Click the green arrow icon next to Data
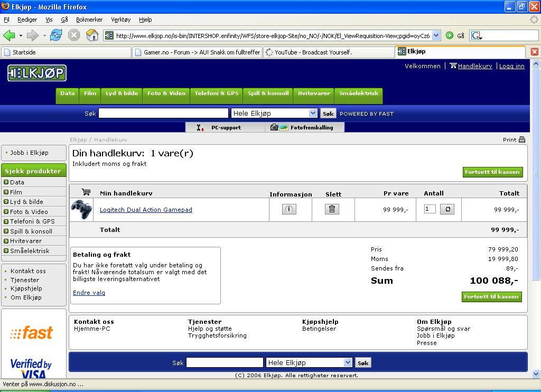Screen dimensions: 541x392 (6, 182)
